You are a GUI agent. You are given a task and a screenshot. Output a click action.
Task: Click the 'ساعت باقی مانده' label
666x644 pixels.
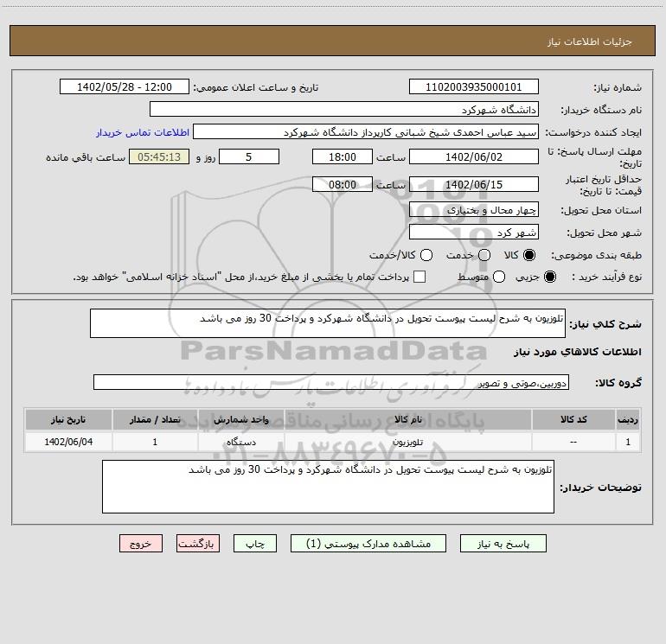[86, 157]
